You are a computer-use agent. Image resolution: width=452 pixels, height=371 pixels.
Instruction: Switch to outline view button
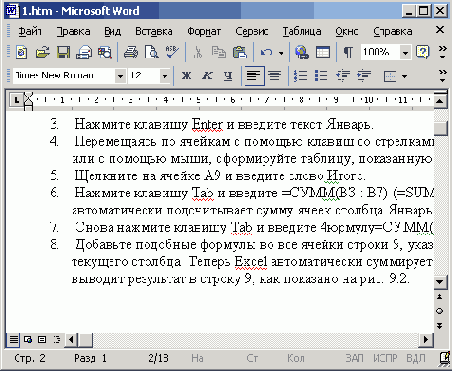pyautogui.click(x=56, y=340)
